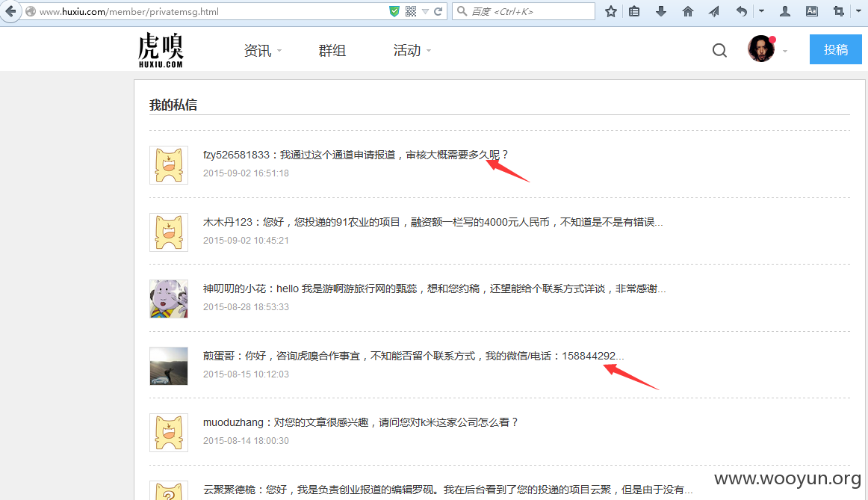Expand the 资讯 navigation menu
The width and height of the screenshot is (868, 500).
tap(262, 50)
